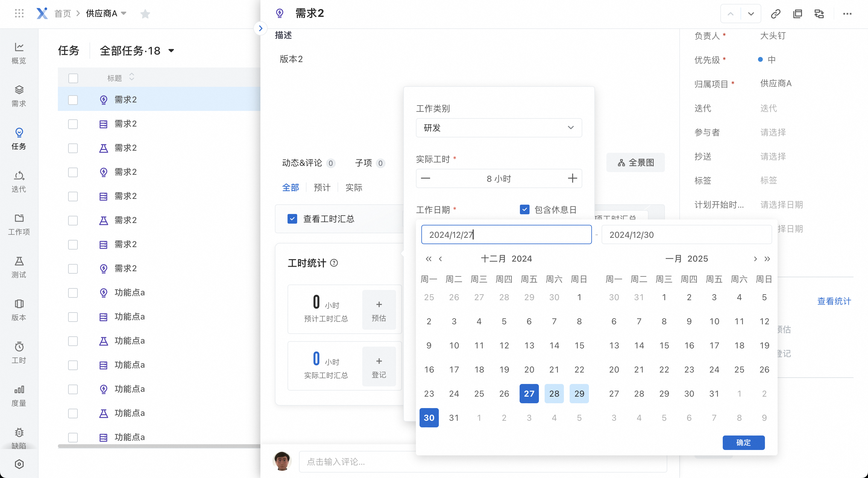Click the user avatar beside the comment box
The image size is (868, 478).
282,461
